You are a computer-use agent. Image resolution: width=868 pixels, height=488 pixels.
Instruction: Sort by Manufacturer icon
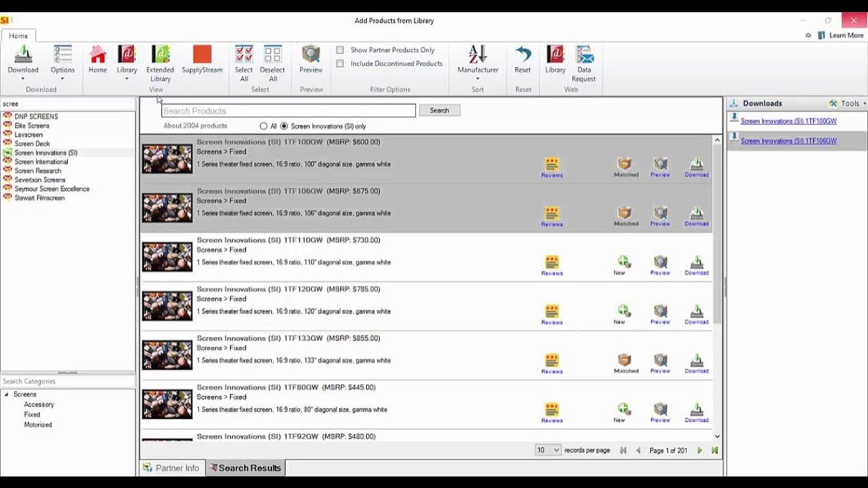[x=478, y=55]
